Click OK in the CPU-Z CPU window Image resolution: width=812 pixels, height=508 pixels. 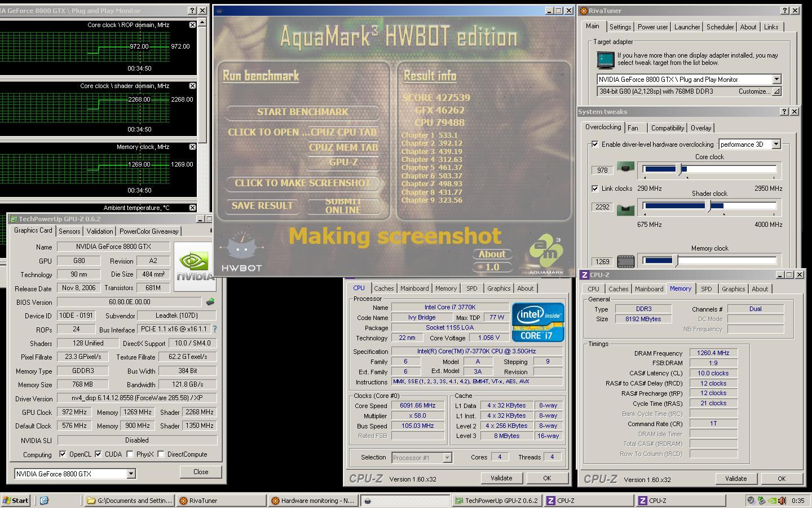point(546,478)
